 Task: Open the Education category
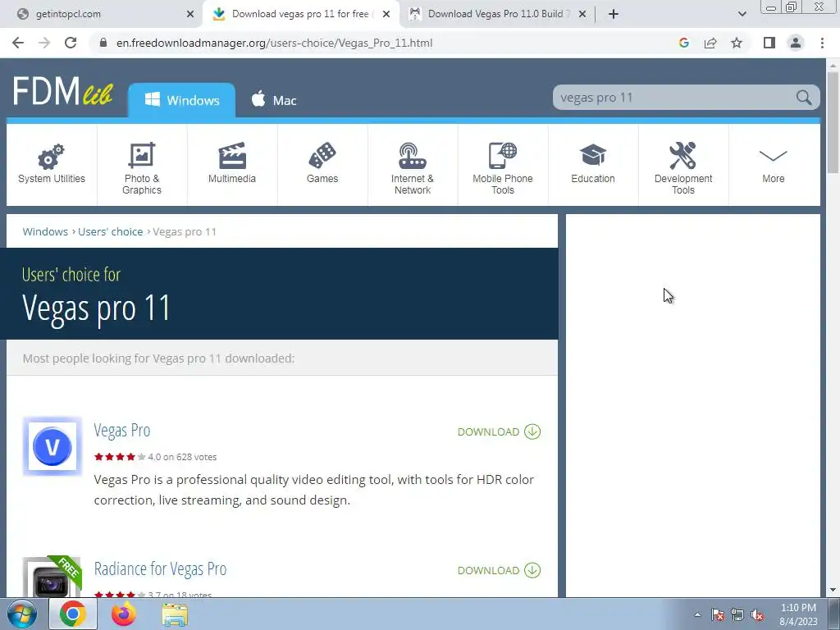point(593,164)
